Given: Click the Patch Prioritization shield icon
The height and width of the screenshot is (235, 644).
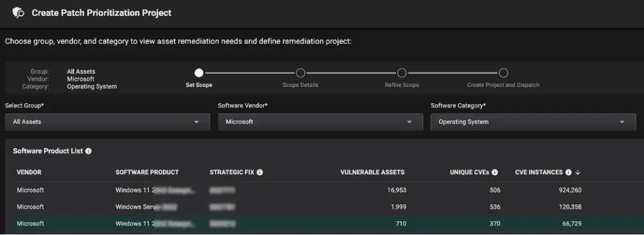Looking at the screenshot, I should [18, 13].
